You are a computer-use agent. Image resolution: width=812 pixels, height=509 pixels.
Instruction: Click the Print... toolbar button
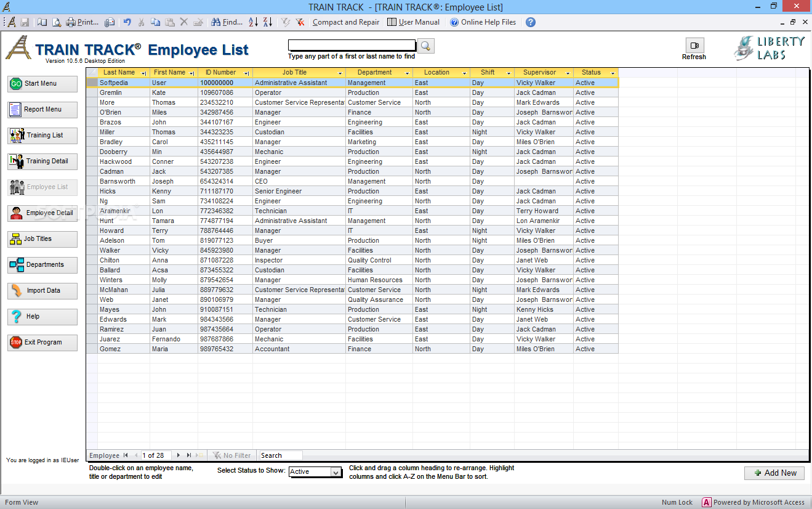tap(82, 22)
